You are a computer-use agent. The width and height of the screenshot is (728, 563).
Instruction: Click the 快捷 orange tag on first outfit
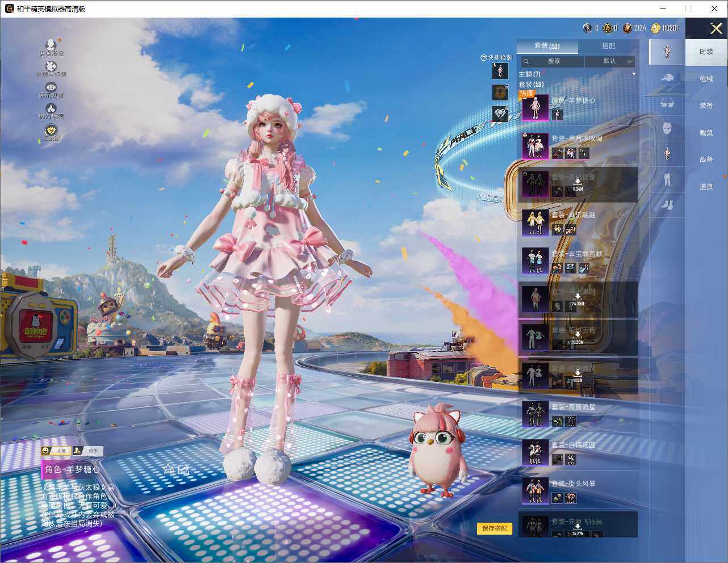[x=526, y=94]
